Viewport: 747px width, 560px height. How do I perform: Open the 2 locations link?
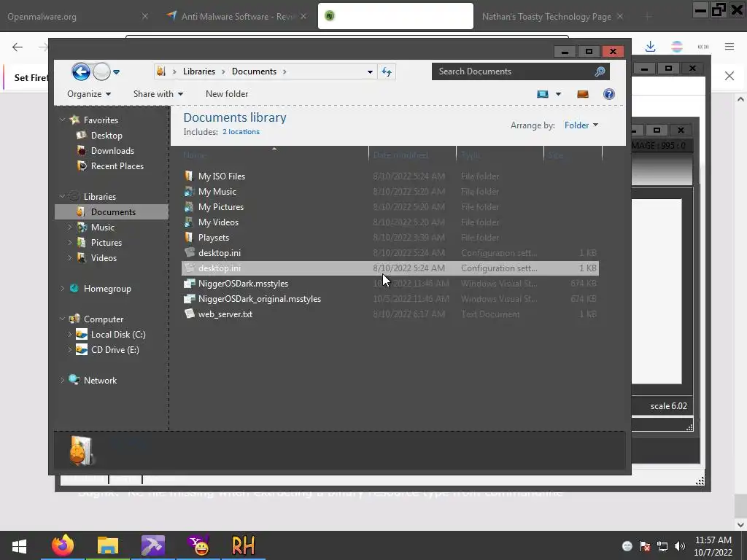241,132
